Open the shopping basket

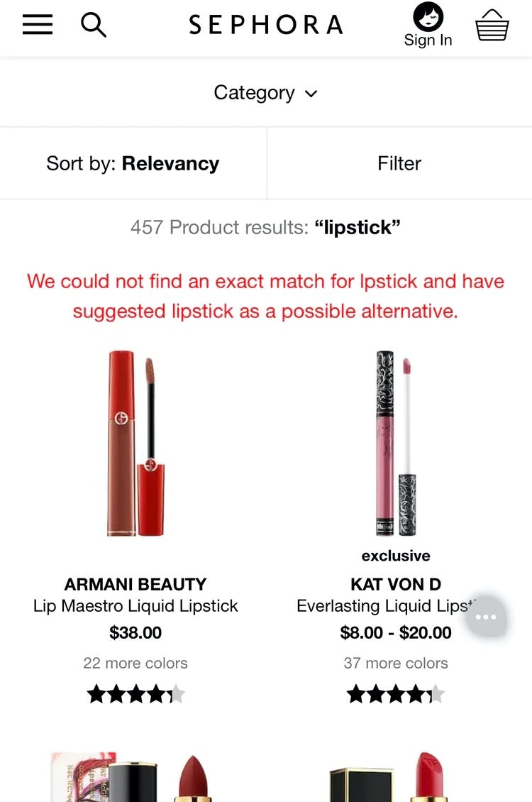point(492,26)
